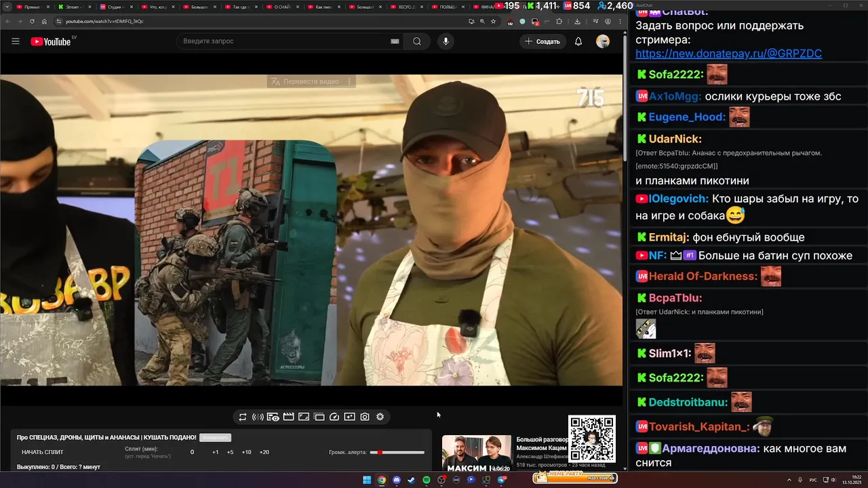The width and height of the screenshot is (868, 488).
Task: Click the eye-with-list icon in video toolbar
Action: 273,417
